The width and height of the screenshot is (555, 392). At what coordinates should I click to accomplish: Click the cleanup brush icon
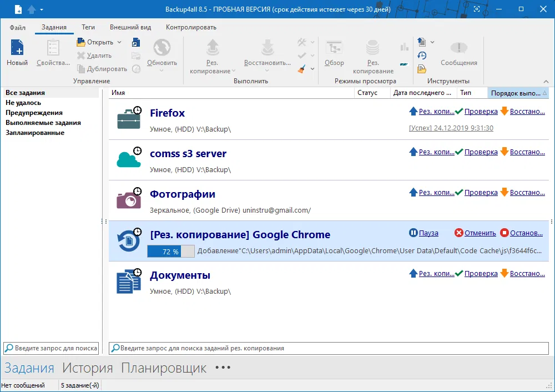coord(301,69)
